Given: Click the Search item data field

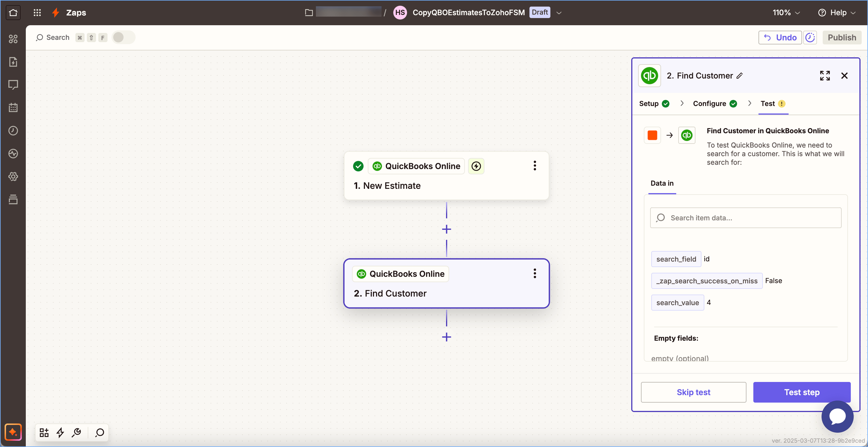Looking at the screenshot, I should [745, 218].
